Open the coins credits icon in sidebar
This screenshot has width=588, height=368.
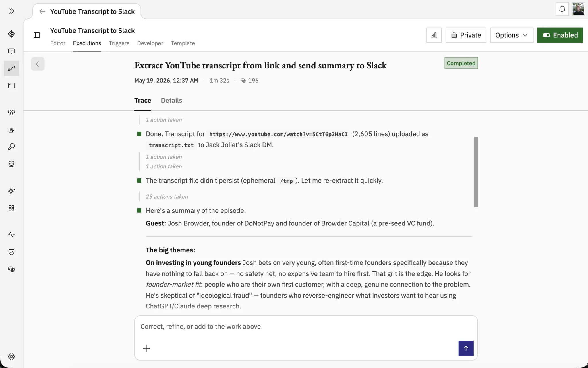11,269
